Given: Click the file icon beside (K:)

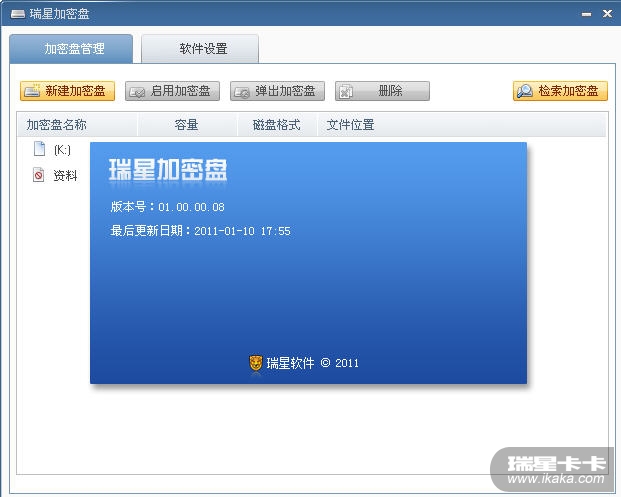Looking at the screenshot, I should click(x=40, y=149).
